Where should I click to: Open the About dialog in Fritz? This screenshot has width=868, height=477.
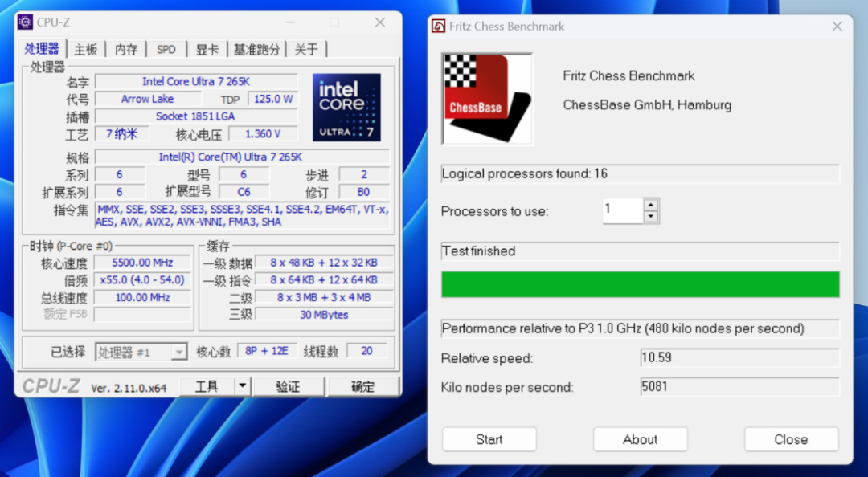[x=640, y=439]
